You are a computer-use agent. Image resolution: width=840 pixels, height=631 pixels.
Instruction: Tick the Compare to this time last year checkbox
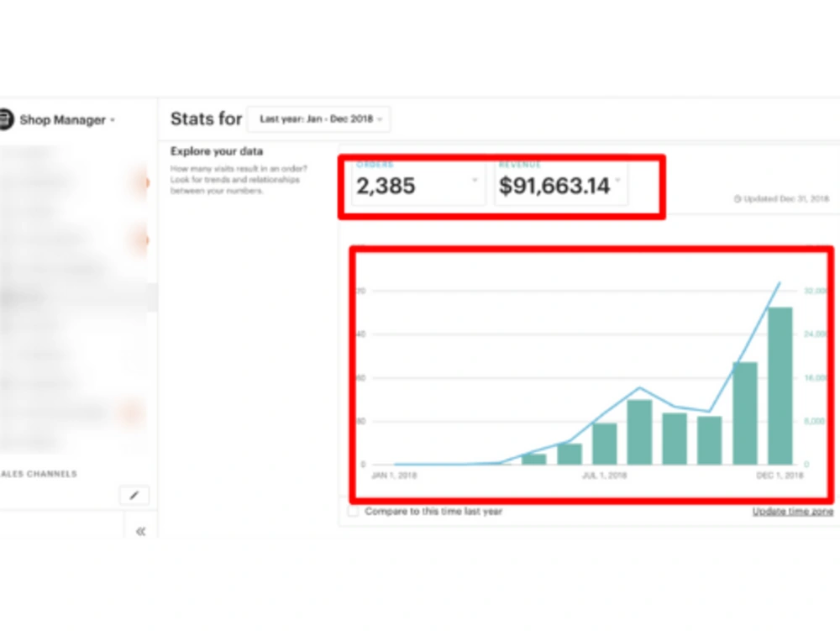click(354, 511)
